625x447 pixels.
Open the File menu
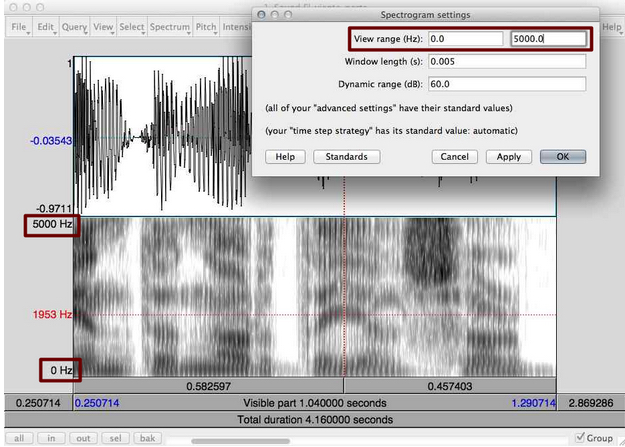point(19,27)
